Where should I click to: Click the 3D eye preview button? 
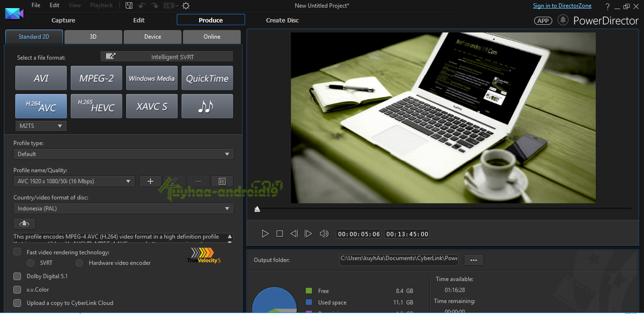[x=24, y=223]
